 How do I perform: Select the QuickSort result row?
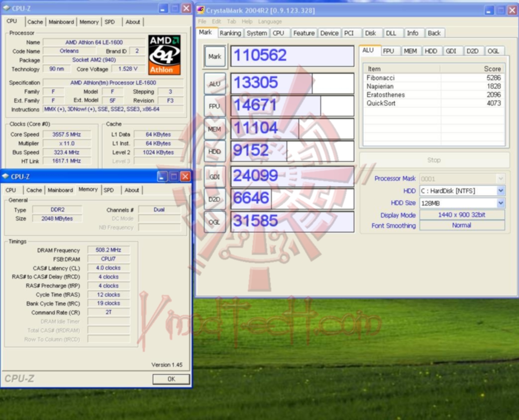(434, 104)
